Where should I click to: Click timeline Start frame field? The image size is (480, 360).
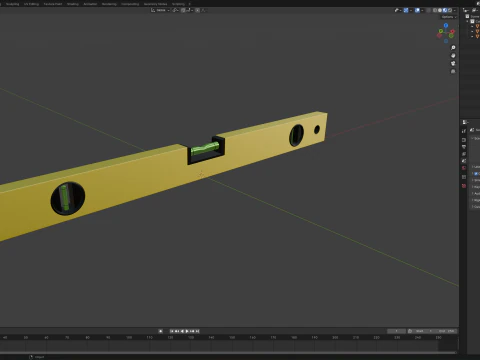[423, 331]
